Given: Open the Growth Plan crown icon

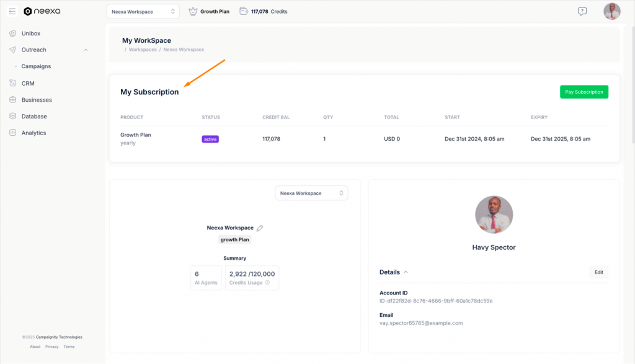Looking at the screenshot, I should 193,11.
